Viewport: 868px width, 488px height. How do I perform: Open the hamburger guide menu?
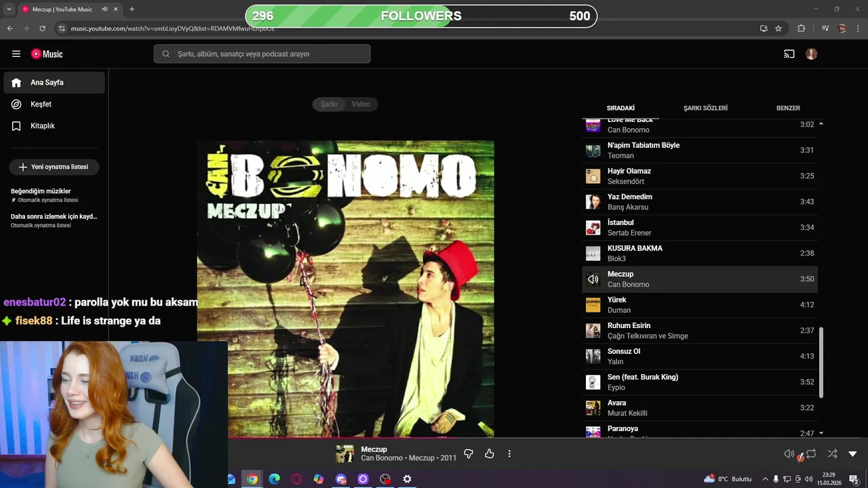(16, 54)
